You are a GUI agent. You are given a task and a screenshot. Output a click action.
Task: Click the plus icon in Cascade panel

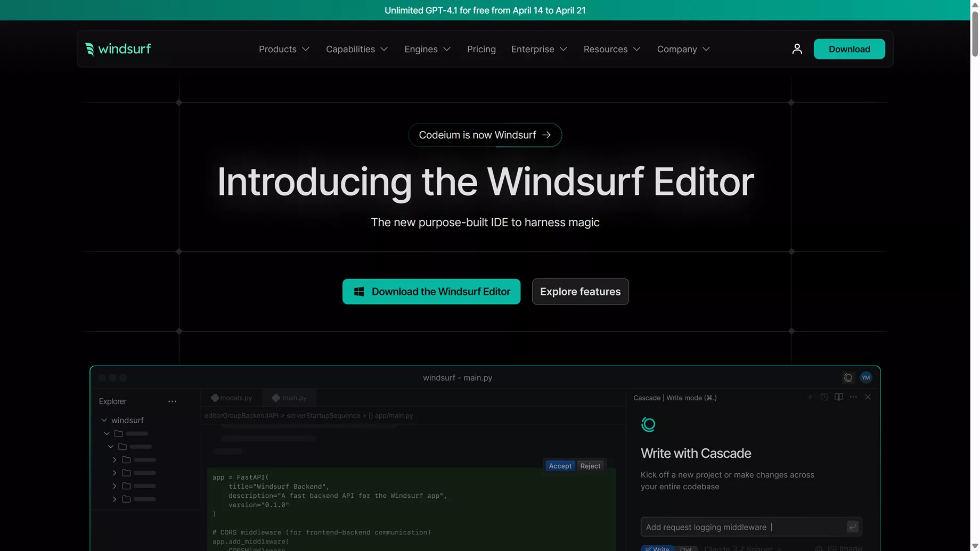pyautogui.click(x=810, y=397)
